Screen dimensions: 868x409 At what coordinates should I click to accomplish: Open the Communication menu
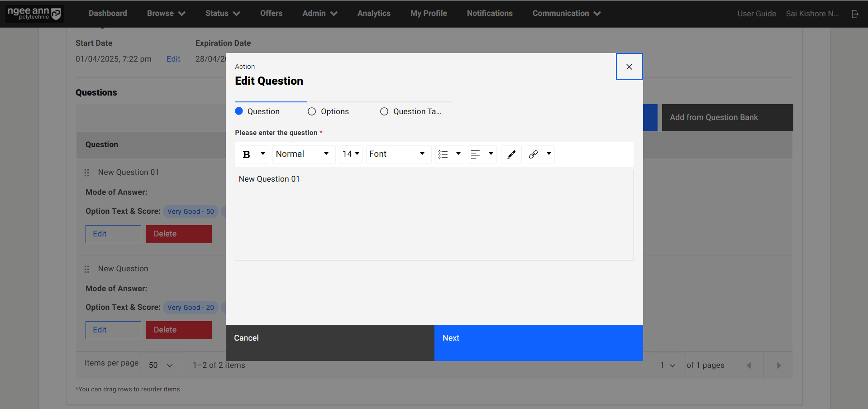point(566,14)
